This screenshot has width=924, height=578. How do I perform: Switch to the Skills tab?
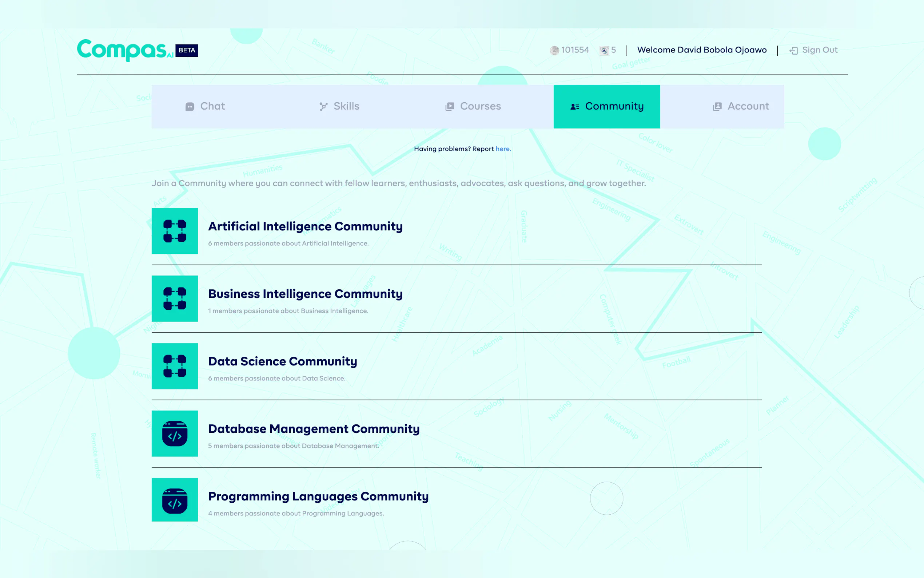coord(339,106)
